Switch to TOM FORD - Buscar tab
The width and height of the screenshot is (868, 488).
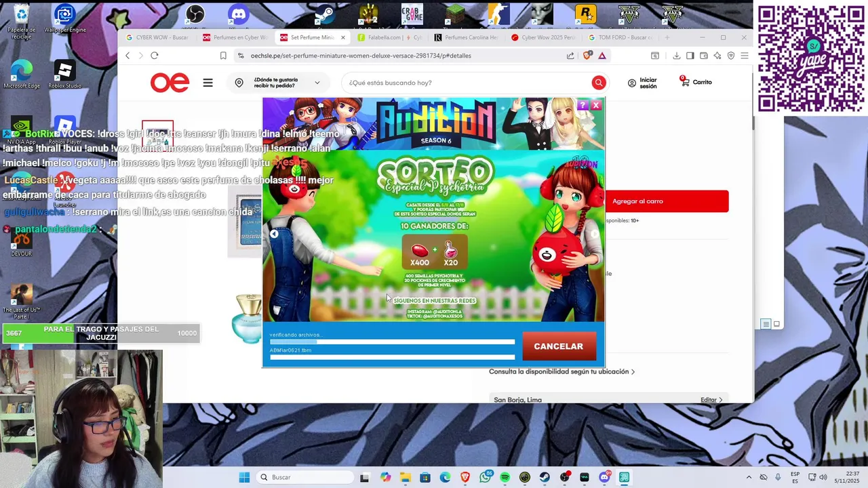point(621,37)
